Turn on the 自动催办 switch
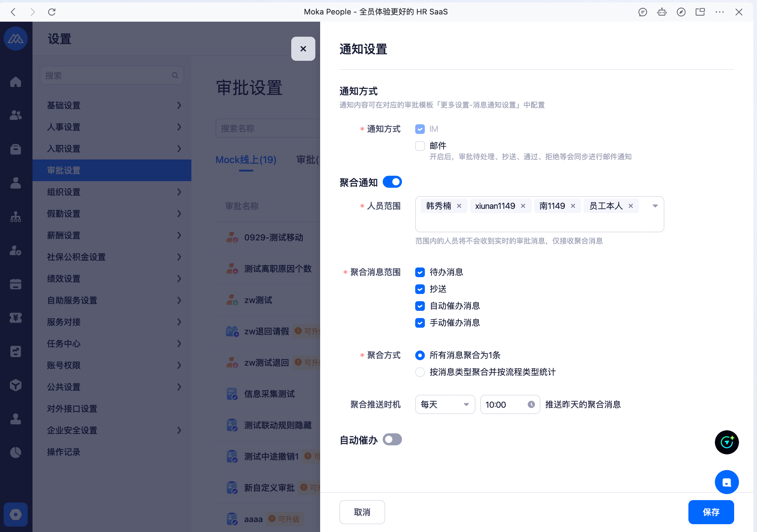The height and width of the screenshot is (532, 757). point(392,440)
